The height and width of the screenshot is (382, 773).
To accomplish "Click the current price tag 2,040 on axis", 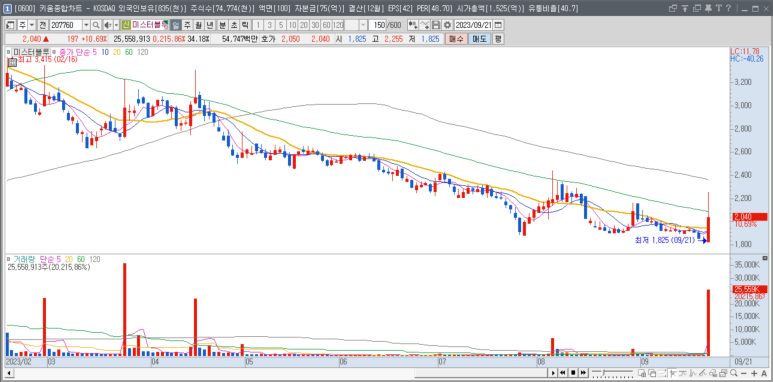I will (749, 217).
